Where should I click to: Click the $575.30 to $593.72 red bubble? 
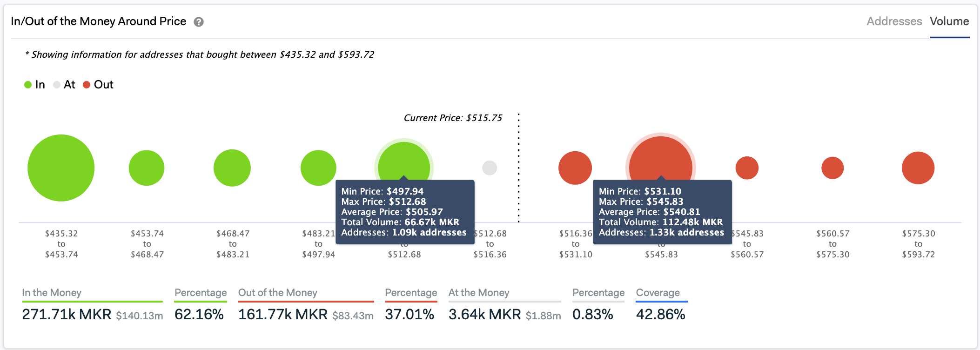[918, 168]
